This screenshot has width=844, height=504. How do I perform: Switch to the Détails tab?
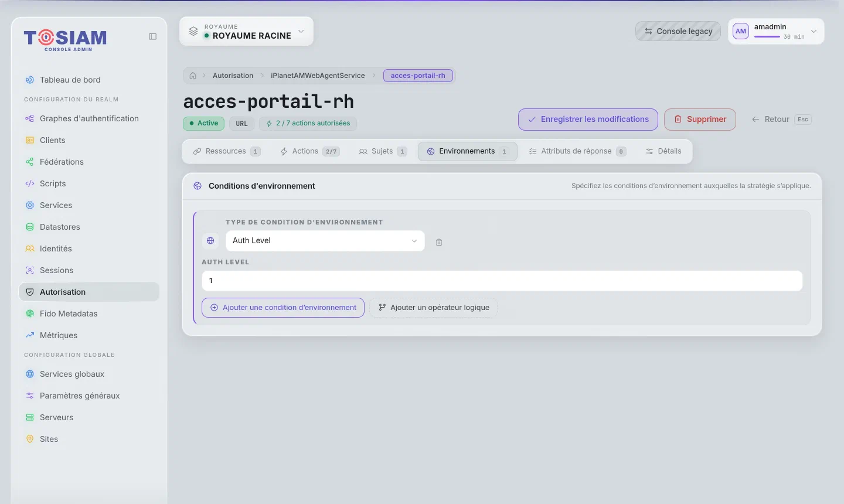point(663,151)
